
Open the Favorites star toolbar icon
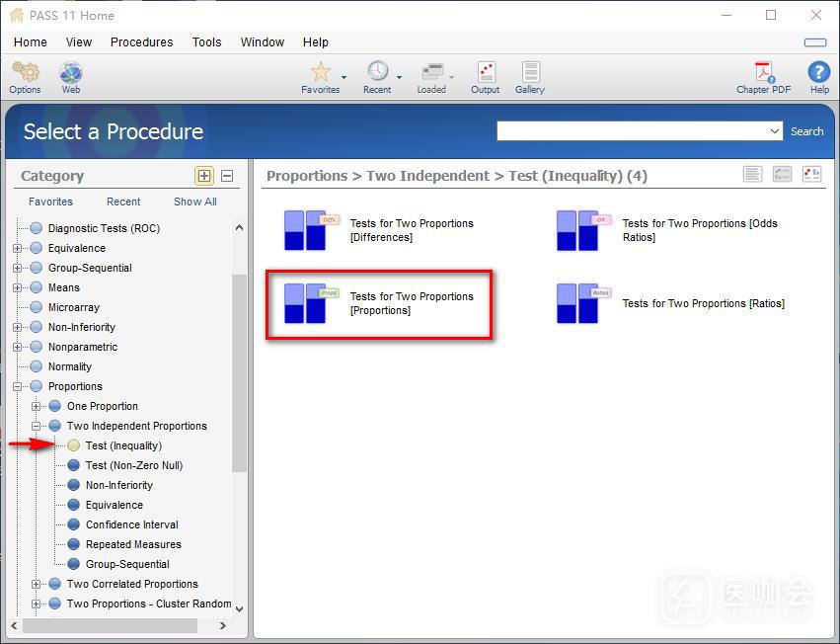click(x=320, y=74)
